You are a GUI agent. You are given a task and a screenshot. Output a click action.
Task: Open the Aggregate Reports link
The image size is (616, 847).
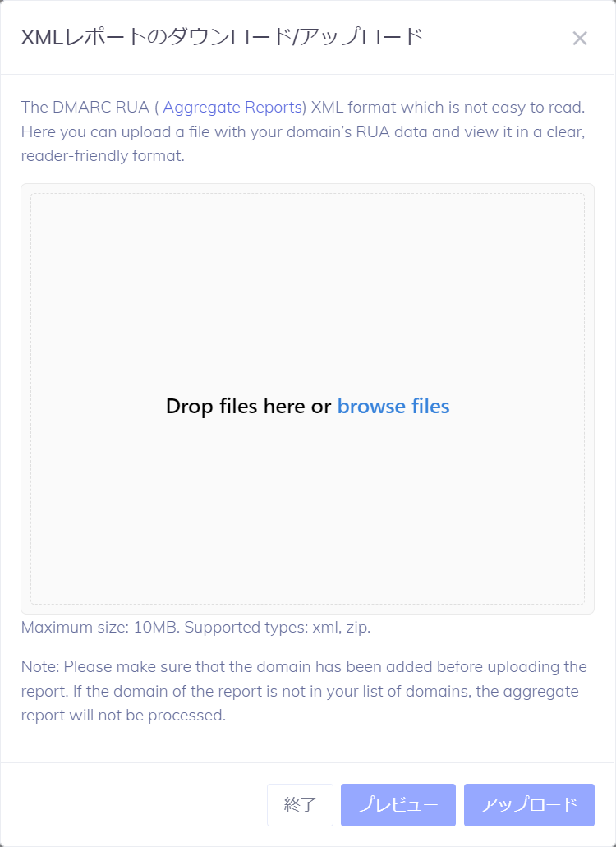point(232,107)
